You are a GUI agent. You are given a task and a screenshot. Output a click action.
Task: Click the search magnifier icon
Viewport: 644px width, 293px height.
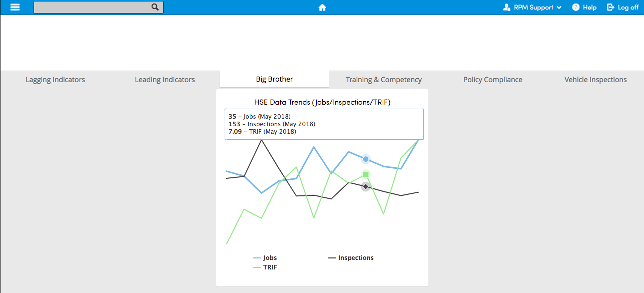[155, 7]
